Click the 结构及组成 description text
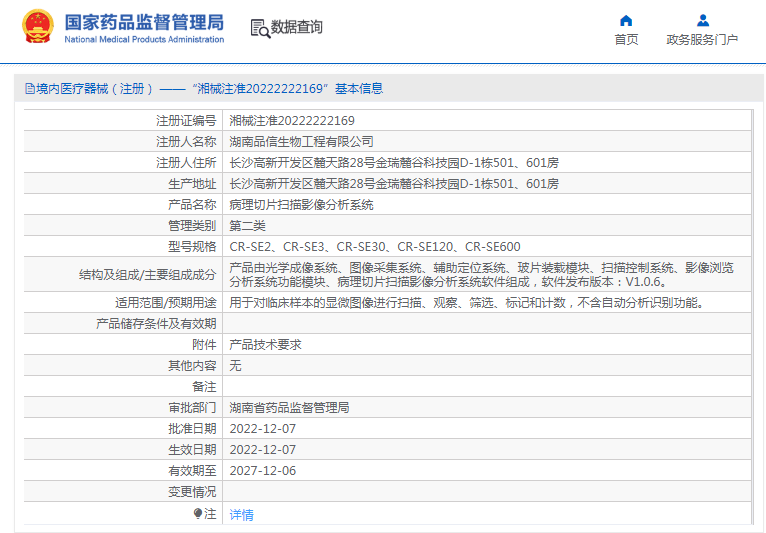766x533 pixels. point(481,275)
